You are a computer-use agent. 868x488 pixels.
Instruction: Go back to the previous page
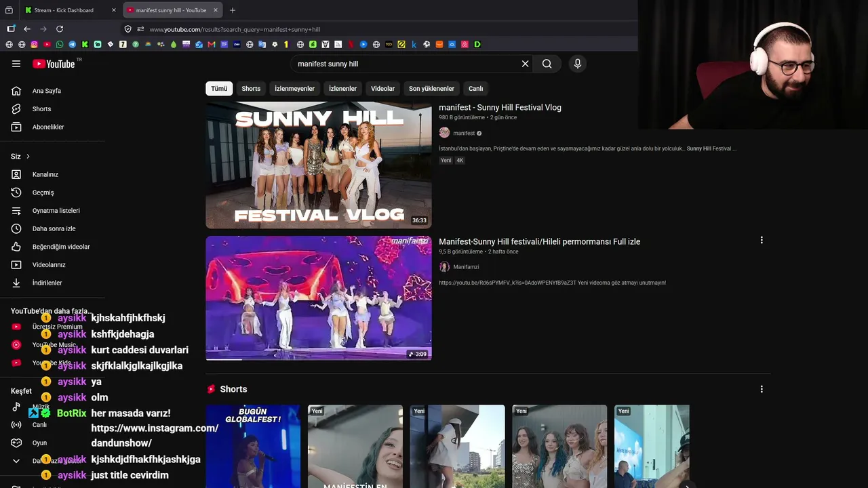pyautogui.click(x=27, y=29)
